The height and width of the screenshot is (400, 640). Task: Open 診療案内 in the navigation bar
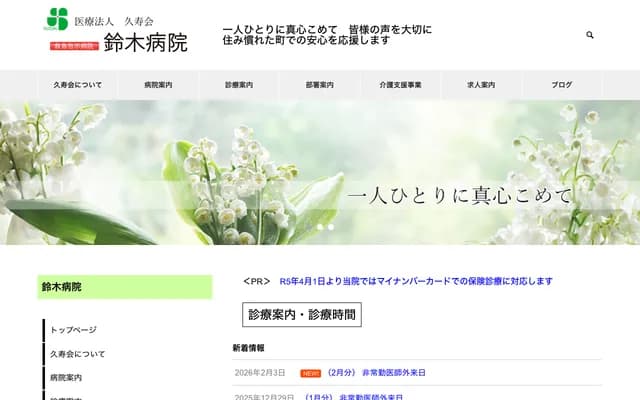click(239, 85)
